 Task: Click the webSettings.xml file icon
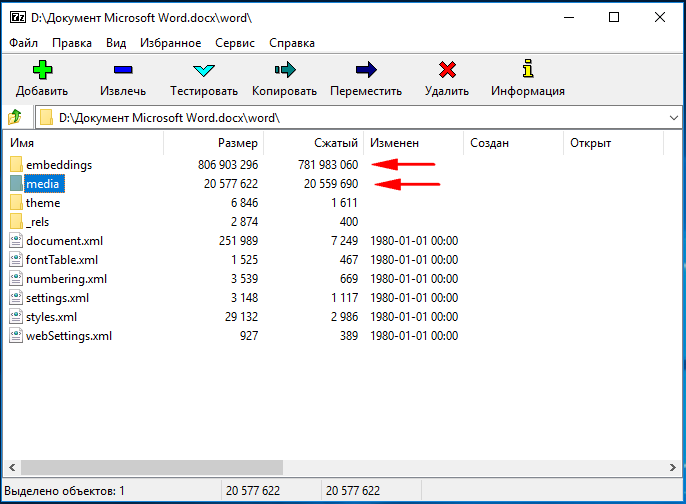click(16, 336)
